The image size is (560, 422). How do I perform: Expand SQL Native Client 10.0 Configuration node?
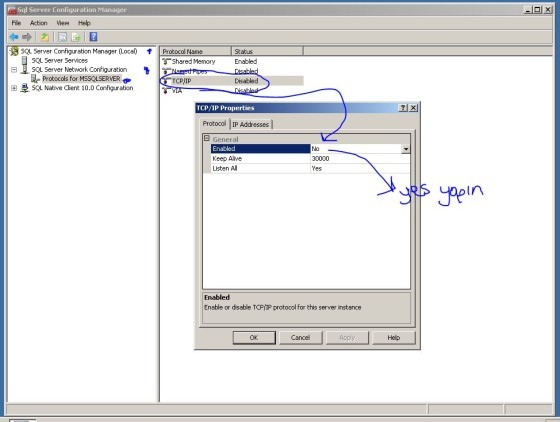point(14,88)
